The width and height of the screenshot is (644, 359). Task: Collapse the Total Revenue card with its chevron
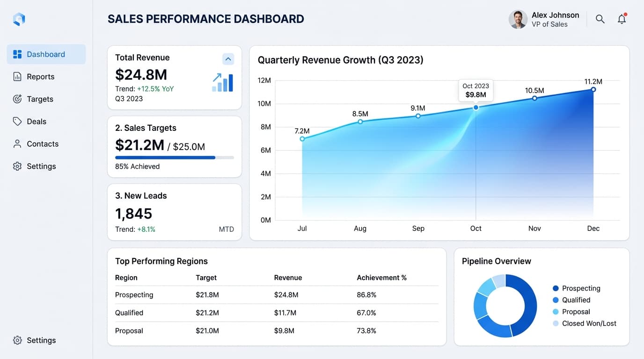click(228, 59)
